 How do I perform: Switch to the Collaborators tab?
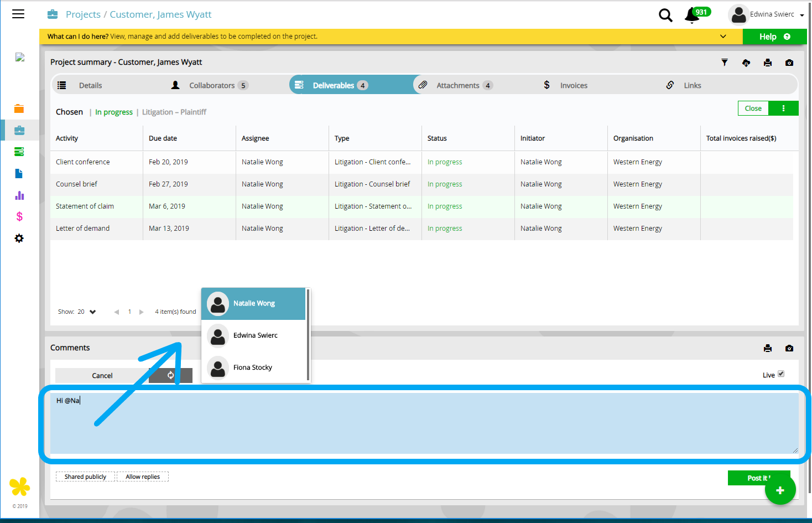click(x=211, y=85)
